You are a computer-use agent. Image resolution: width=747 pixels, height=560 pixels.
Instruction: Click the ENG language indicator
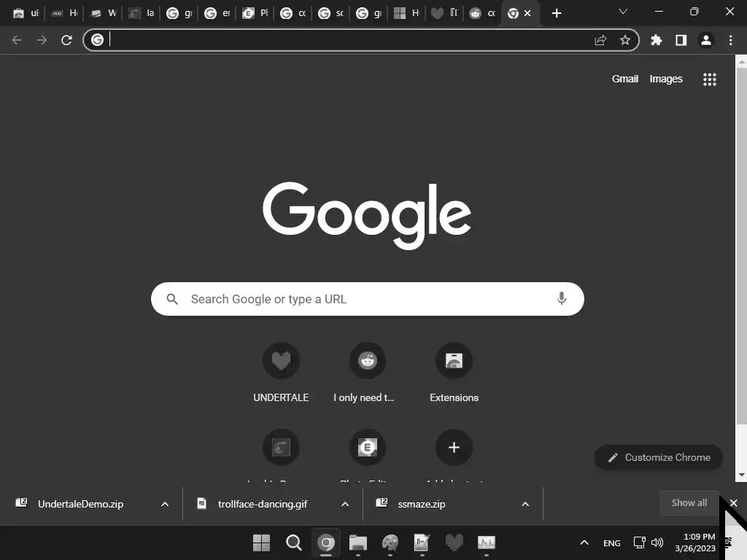tap(612, 542)
